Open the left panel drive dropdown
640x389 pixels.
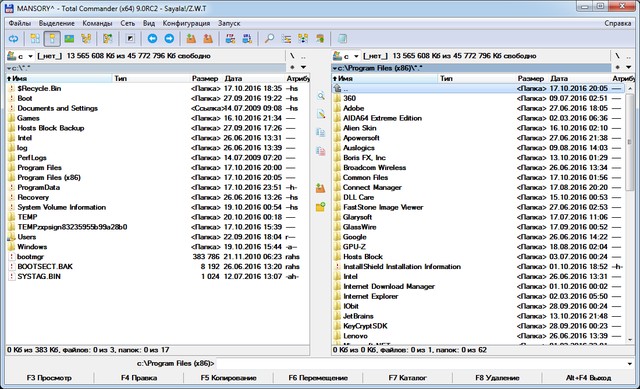[x=30, y=56]
